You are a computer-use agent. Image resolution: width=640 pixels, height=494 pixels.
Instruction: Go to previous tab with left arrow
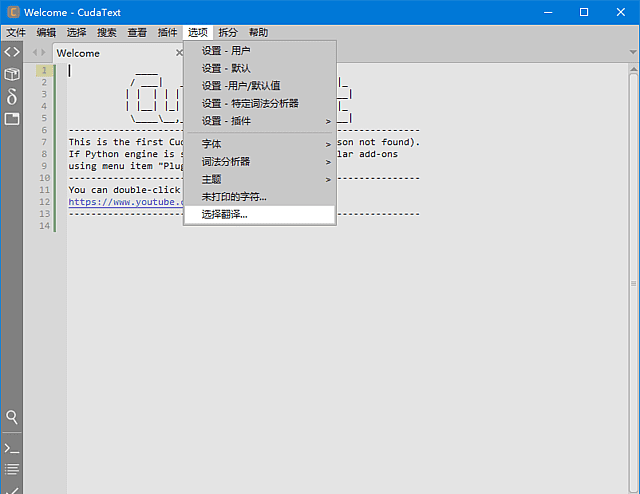[x=35, y=52]
